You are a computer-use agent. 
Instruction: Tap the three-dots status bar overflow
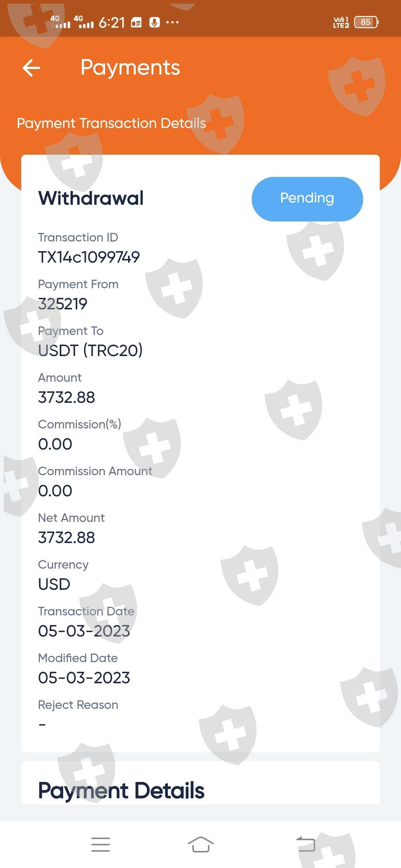coord(172,22)
